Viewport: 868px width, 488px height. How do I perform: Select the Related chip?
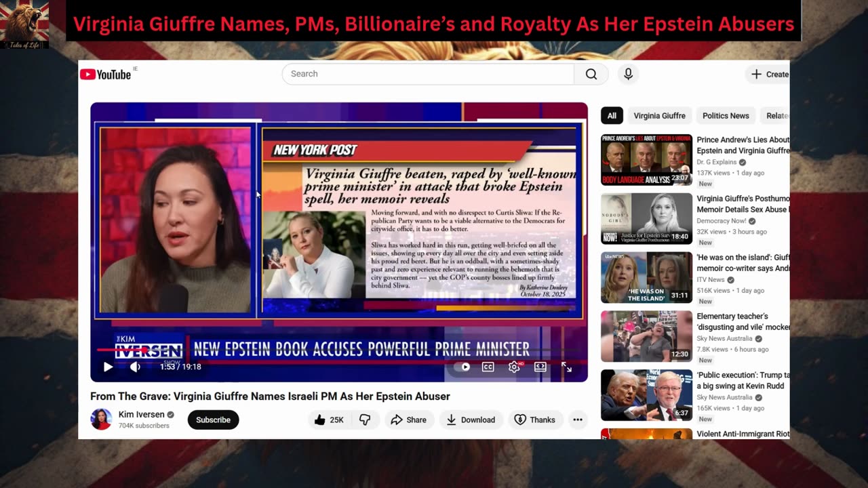click(774, 116)
